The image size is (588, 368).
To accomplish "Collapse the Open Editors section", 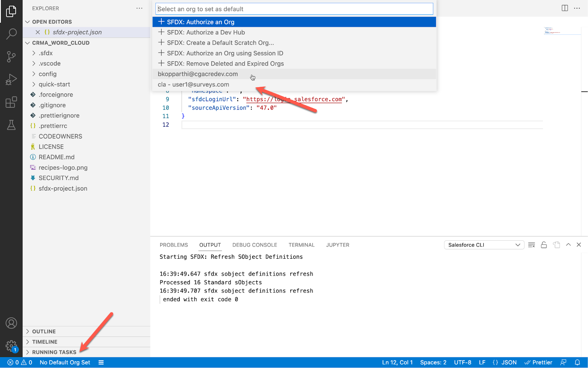I will 86,22.
